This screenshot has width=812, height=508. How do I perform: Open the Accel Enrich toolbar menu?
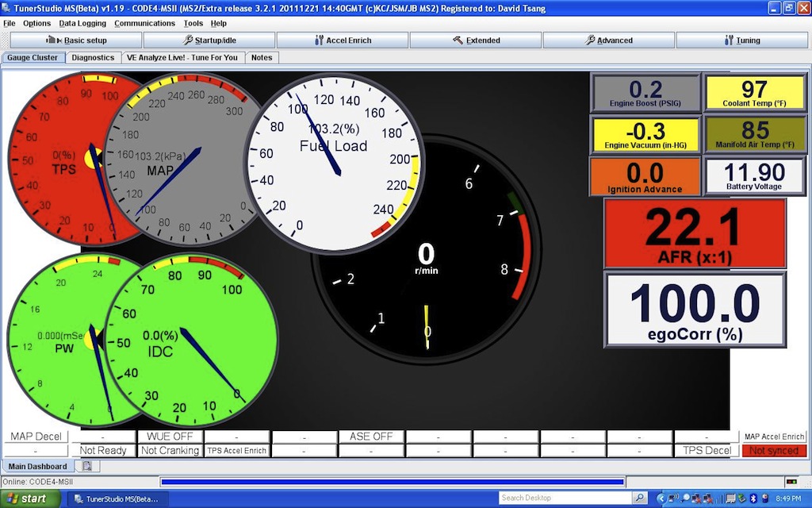(x=343, y=40)
